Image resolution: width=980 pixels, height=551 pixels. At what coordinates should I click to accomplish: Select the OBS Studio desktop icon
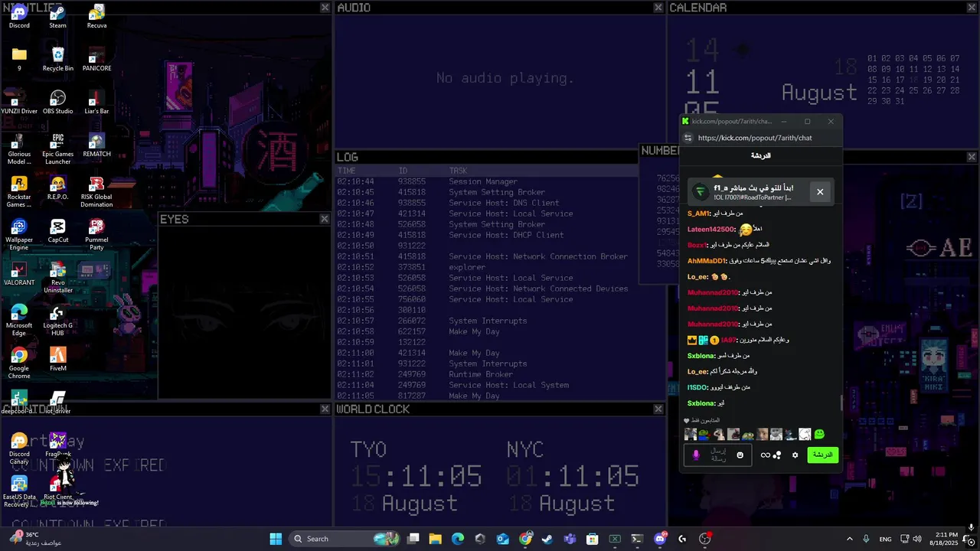pos(57,102)
